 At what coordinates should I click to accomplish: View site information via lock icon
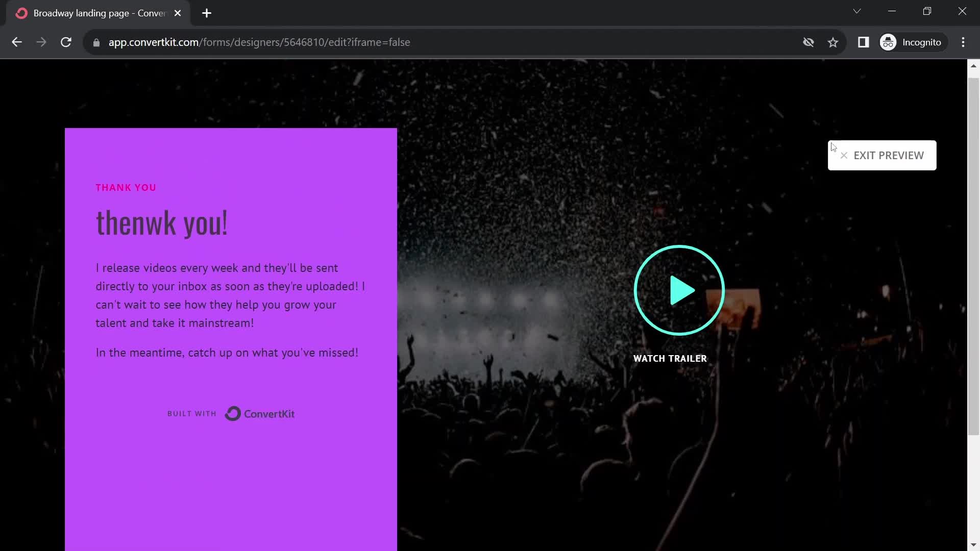(96, 42)
